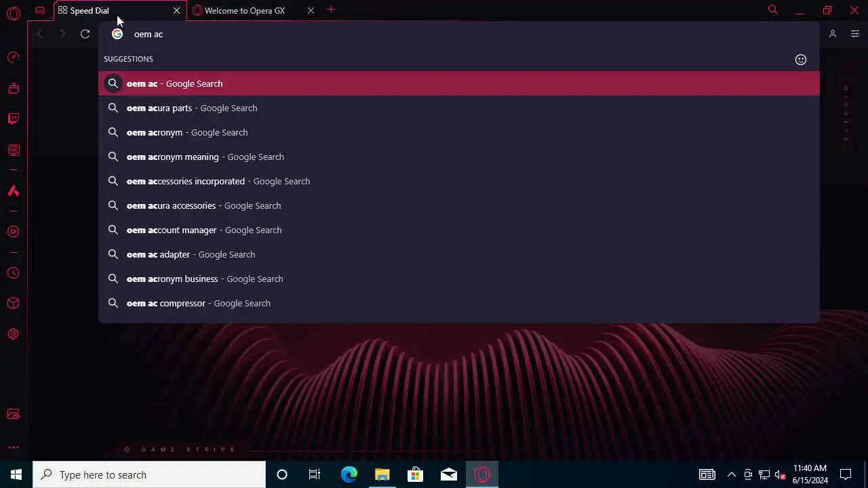Click the taskbar 'Type here to search' box

click(149, 474)
